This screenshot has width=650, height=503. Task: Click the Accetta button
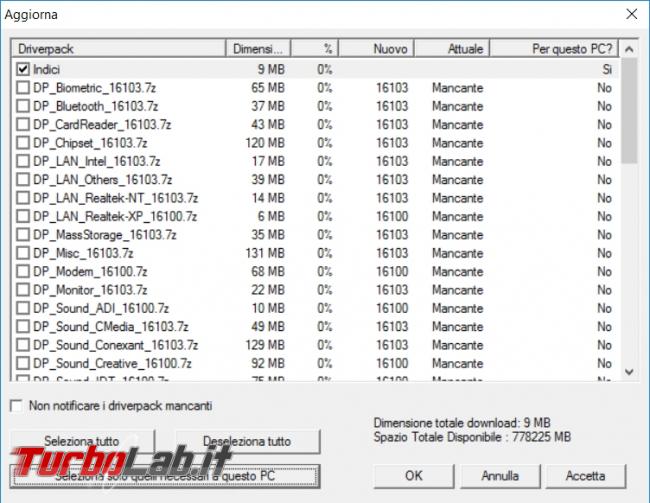pos(585,476)
